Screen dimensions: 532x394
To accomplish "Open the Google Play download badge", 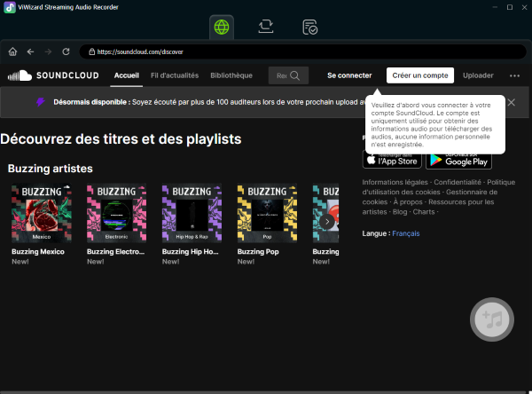I will (458, 160).
